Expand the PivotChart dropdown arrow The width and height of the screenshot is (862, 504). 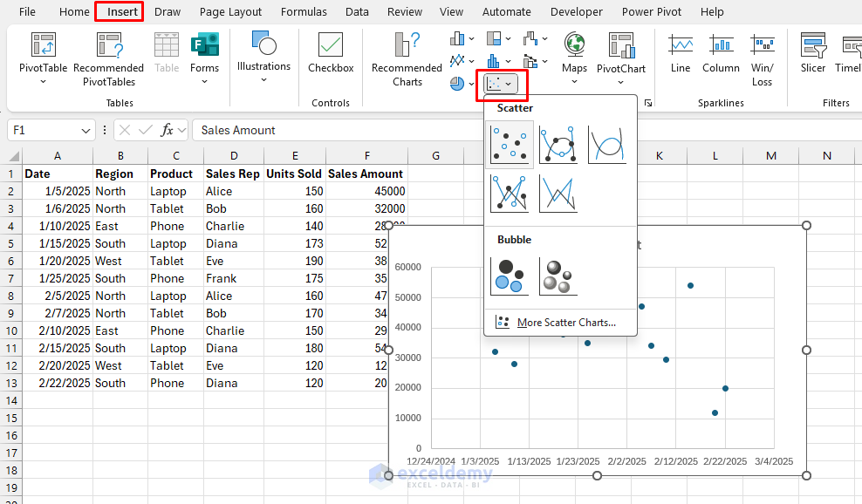point(621,83)
